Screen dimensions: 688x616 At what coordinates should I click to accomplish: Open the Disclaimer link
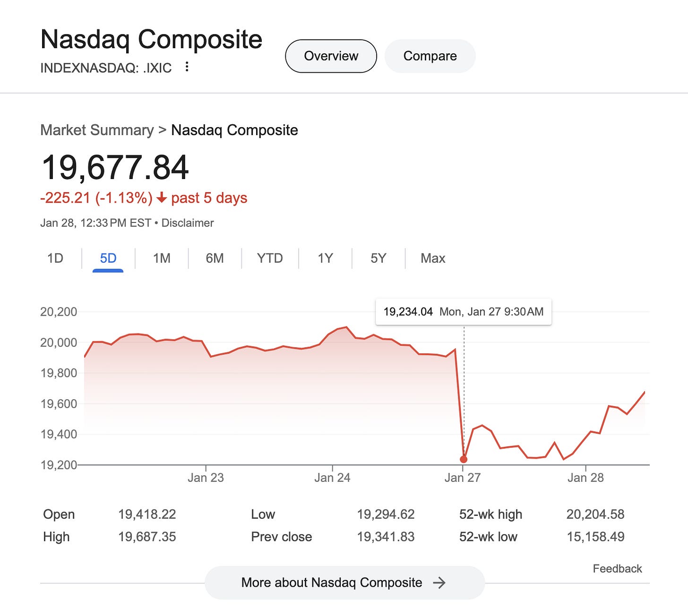click(x=187, y=222)
